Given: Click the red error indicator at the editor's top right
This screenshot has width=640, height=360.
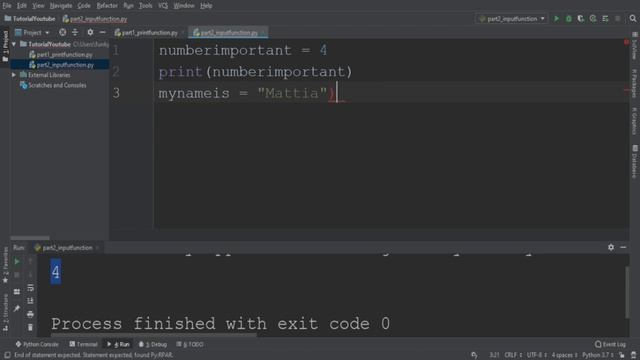Looking at the screenshot, I should coord(626,42).
